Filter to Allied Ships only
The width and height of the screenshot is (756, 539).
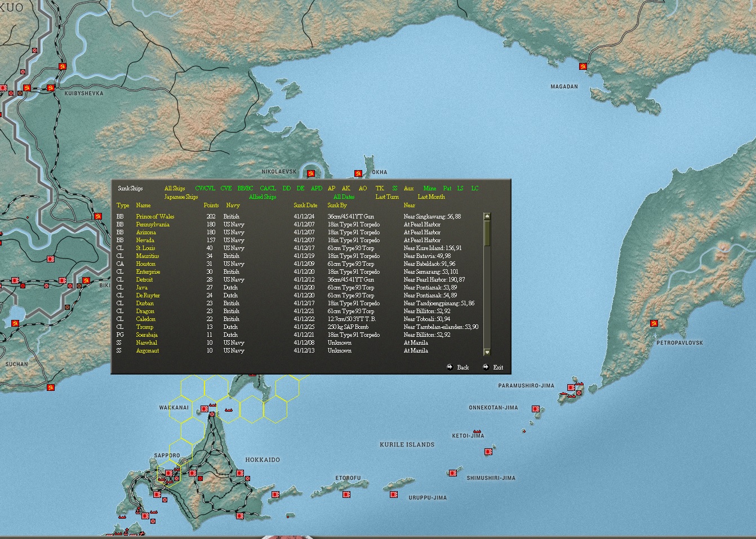[x=263, y=197]
